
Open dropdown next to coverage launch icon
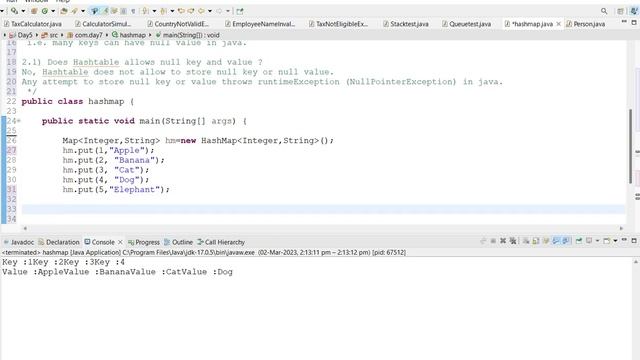(23, 11)
